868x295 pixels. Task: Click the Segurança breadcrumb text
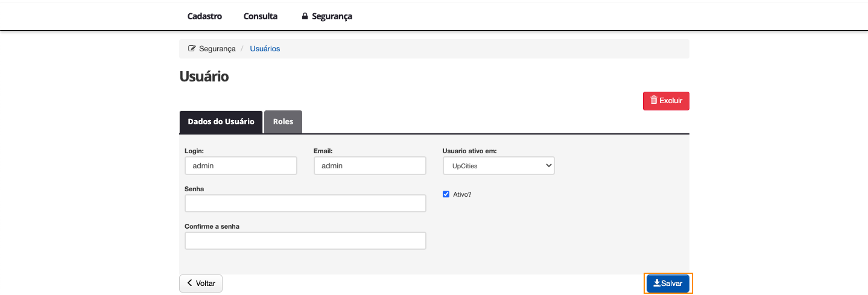click(x=217, y=49)
